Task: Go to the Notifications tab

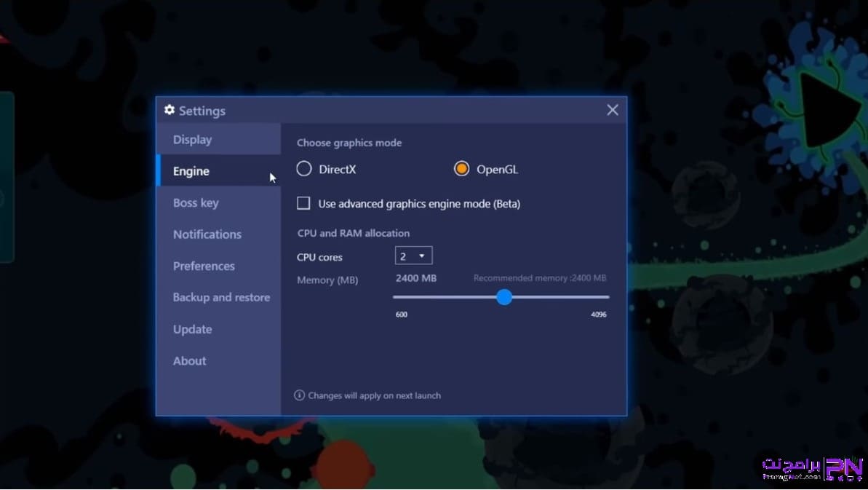Action: (x=219, y=234)
